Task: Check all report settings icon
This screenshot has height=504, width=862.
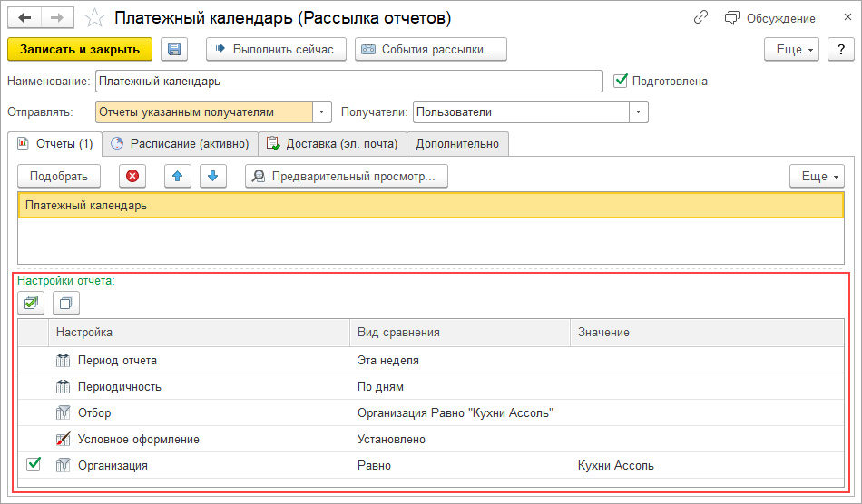Action: click(32, 303)
